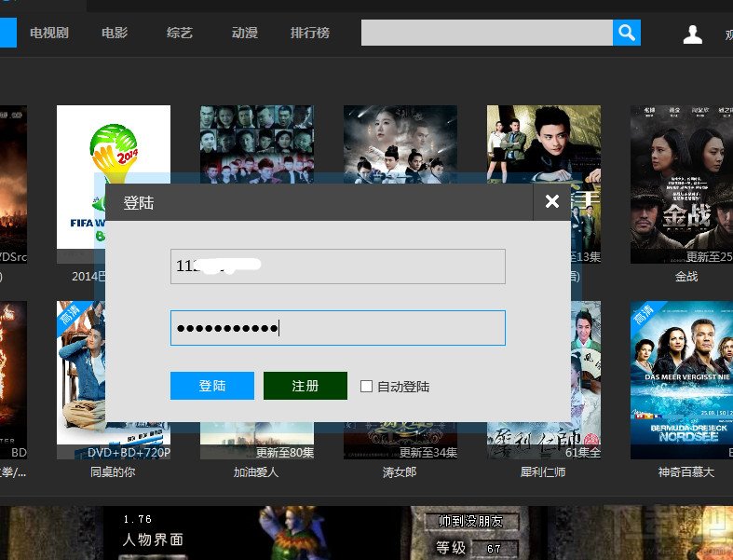Image resolution: width=733 pixels, height=560 pixels.
Task: Click the 帅到没朋友 banner text
Action: [x=470, y=521]
